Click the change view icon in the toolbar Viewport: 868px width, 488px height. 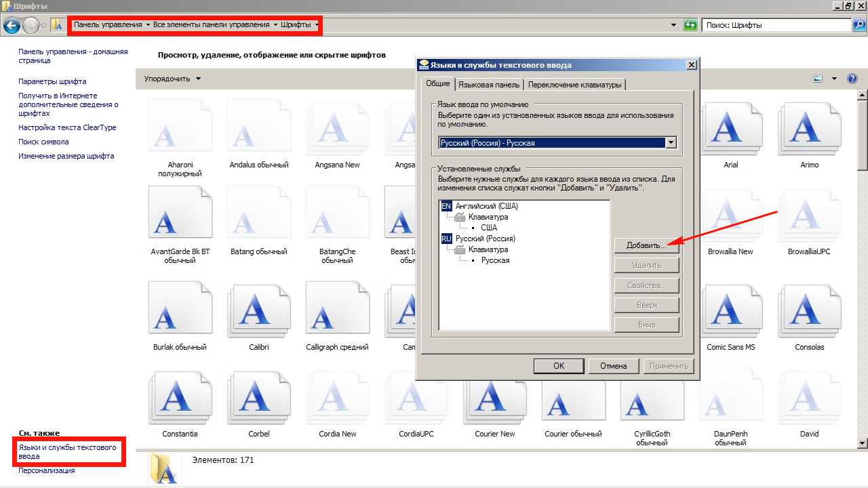[818, 79]
